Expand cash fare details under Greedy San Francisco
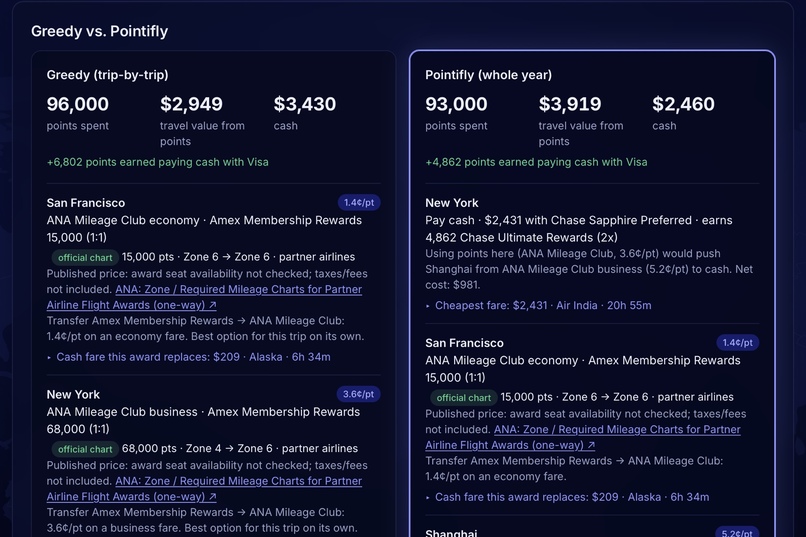The height and width of the screenshot is (537, 806). tap(189, 357)
